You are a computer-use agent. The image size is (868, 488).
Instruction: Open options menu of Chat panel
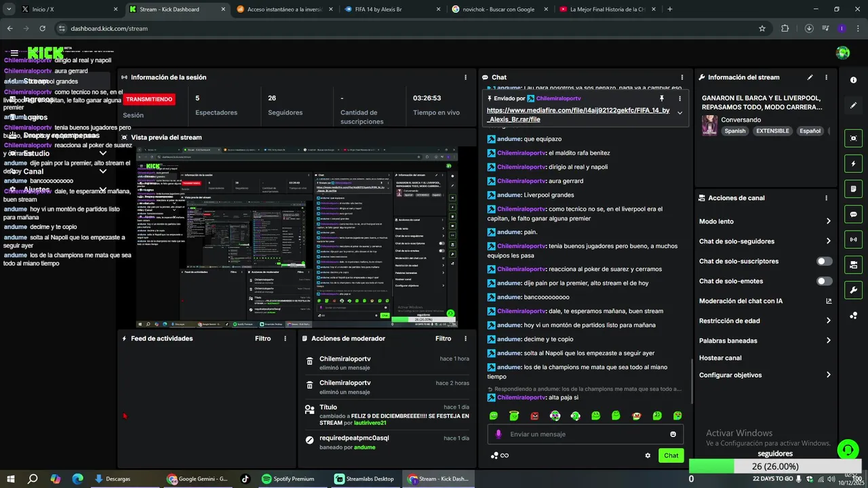click(x=682, y=77)
